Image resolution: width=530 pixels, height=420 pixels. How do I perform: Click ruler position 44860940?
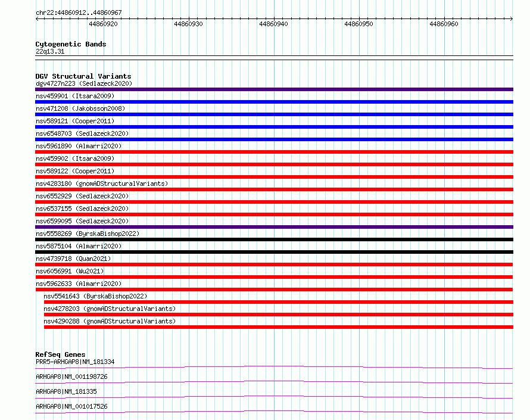273,24
